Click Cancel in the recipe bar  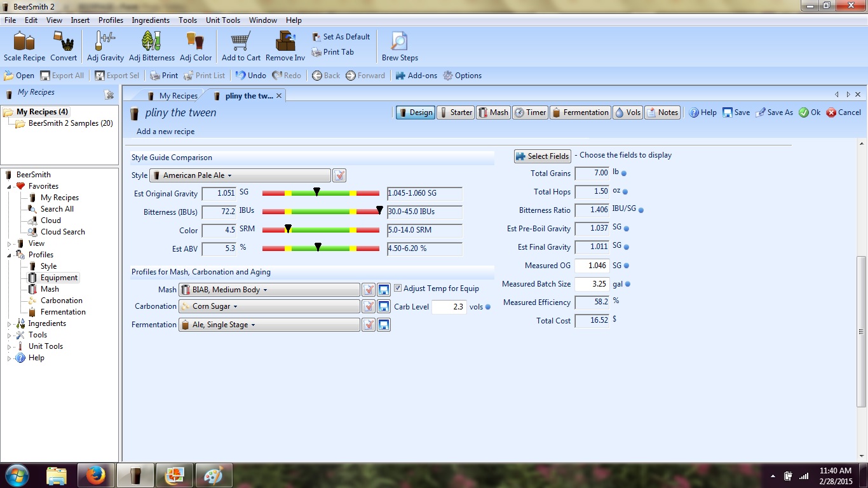[x=843, y=112]
